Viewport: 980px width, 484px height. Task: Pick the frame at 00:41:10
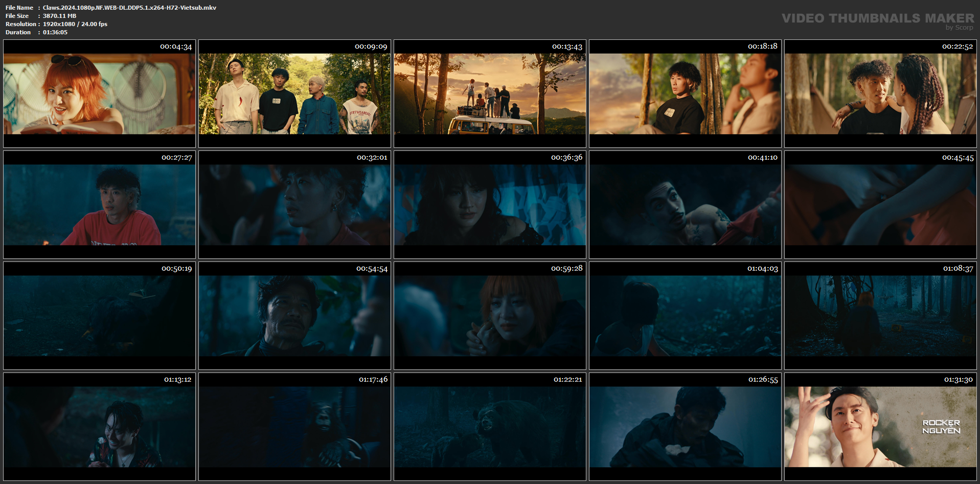point(685,205)
